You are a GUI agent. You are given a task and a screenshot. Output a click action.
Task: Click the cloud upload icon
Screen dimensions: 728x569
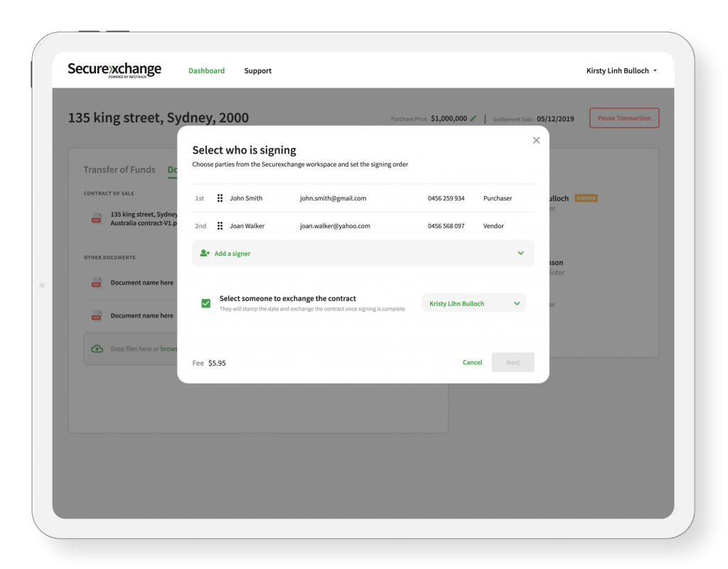point(97,349)
